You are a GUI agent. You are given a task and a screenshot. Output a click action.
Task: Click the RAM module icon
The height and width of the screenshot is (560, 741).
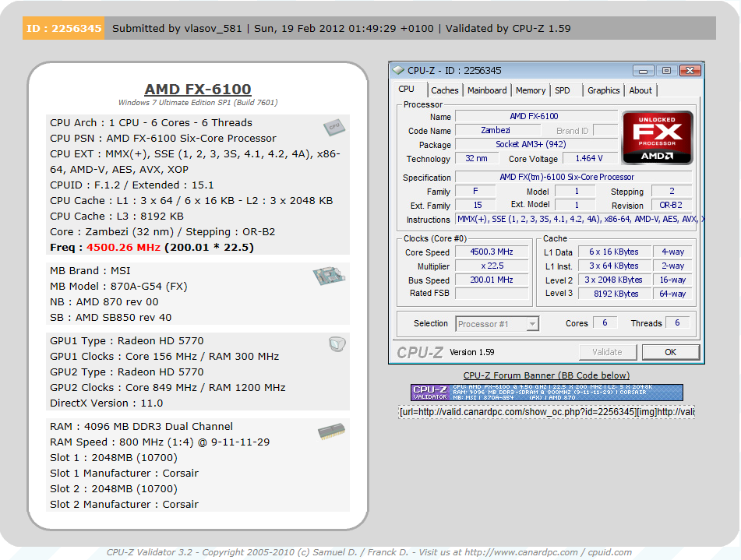(331, 432)
